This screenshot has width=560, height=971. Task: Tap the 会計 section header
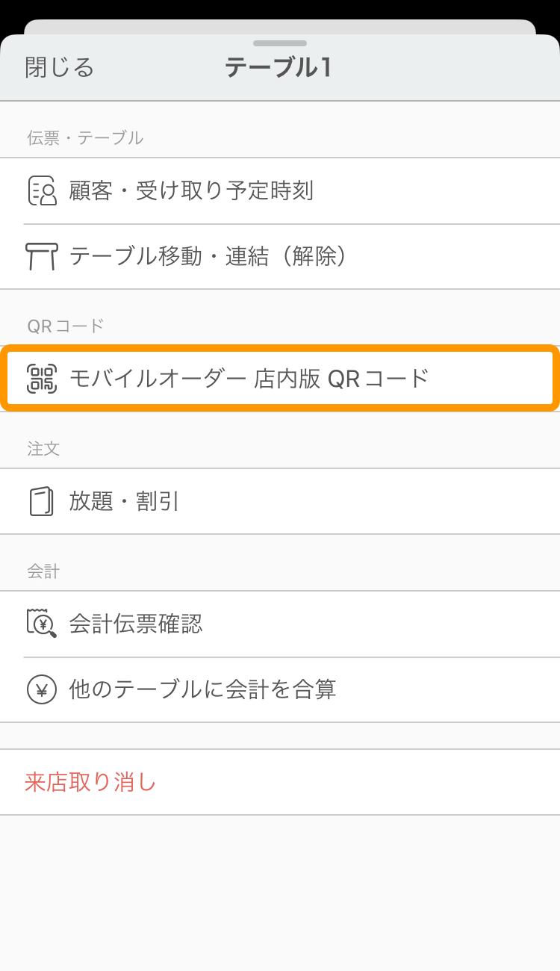[43, 571]
